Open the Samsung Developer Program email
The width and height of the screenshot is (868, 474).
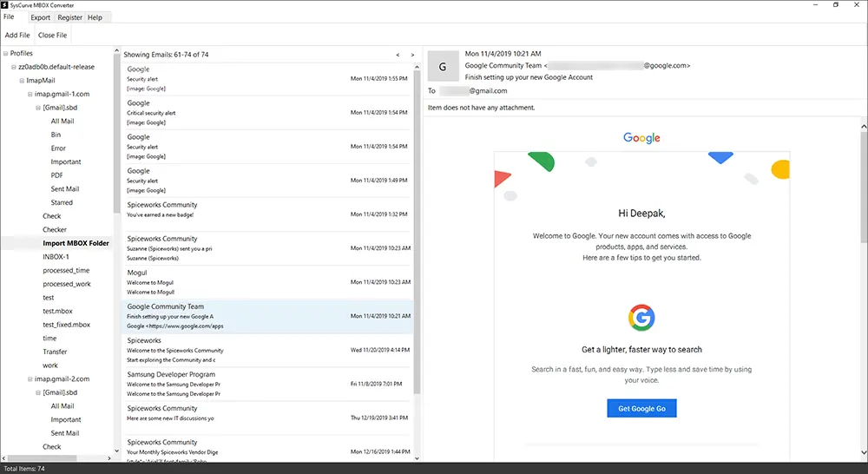pos(267,384)
